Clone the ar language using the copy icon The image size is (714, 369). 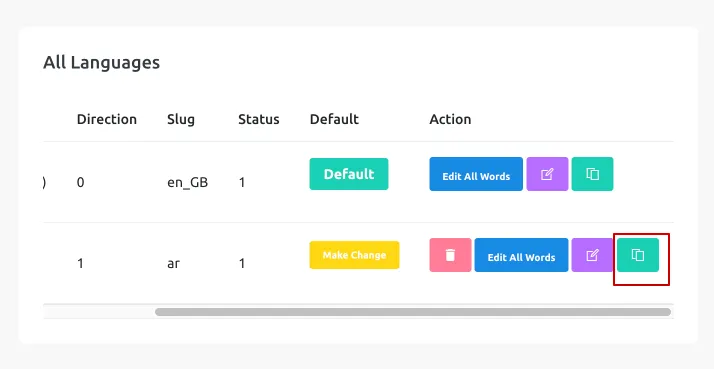pos(638,255)
